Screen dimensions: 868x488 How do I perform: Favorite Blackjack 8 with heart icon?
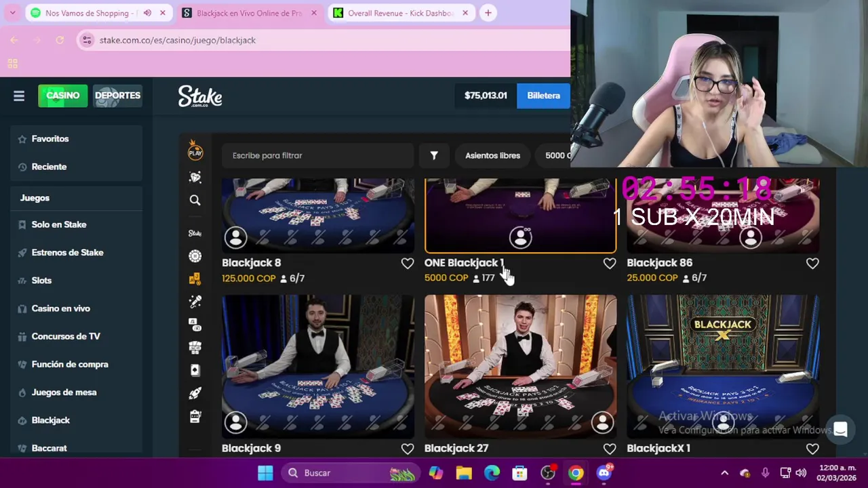pyautogui.click(x=407, y=263)
